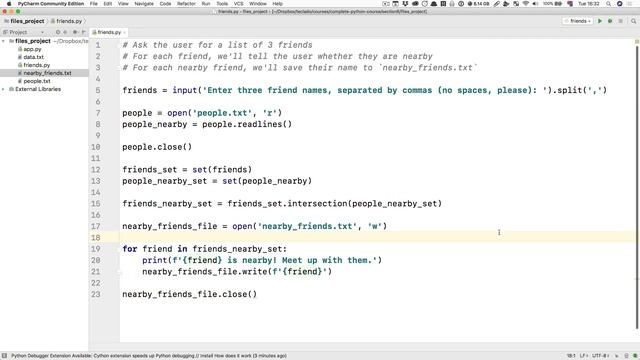Click 'people.close()' on line 10
The image size is (640, 360).
click(157, 147)
